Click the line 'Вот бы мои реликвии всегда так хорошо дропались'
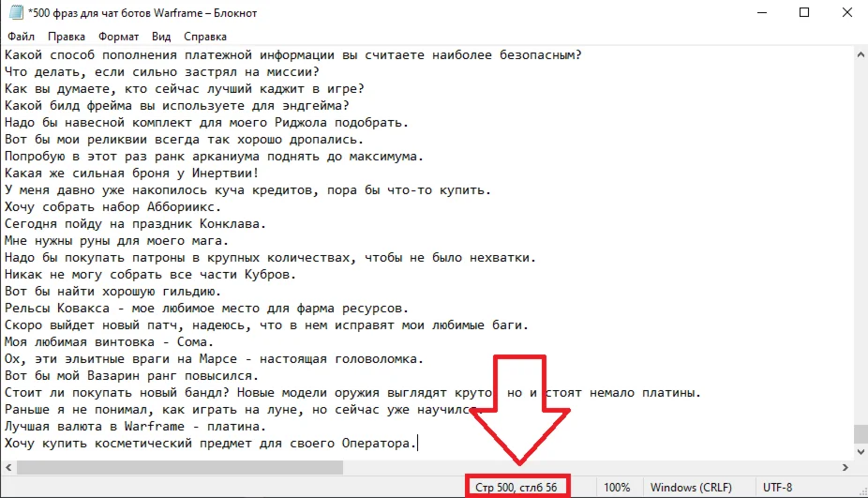 point(185,140)
